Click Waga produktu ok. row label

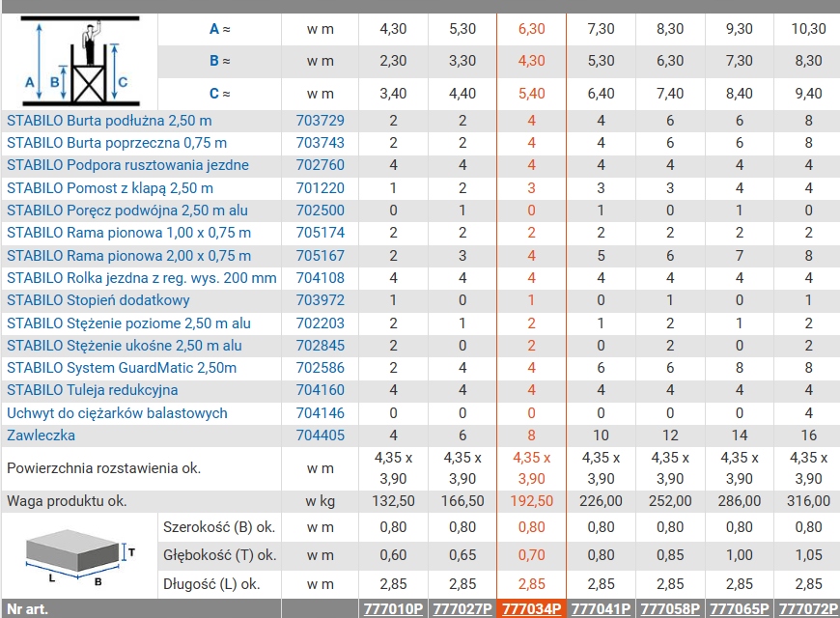(67, 501)
